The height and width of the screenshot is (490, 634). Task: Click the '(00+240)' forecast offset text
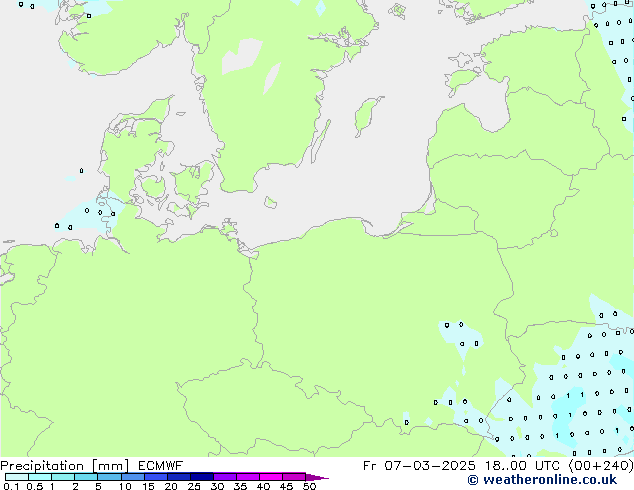[x=600, y=466]
